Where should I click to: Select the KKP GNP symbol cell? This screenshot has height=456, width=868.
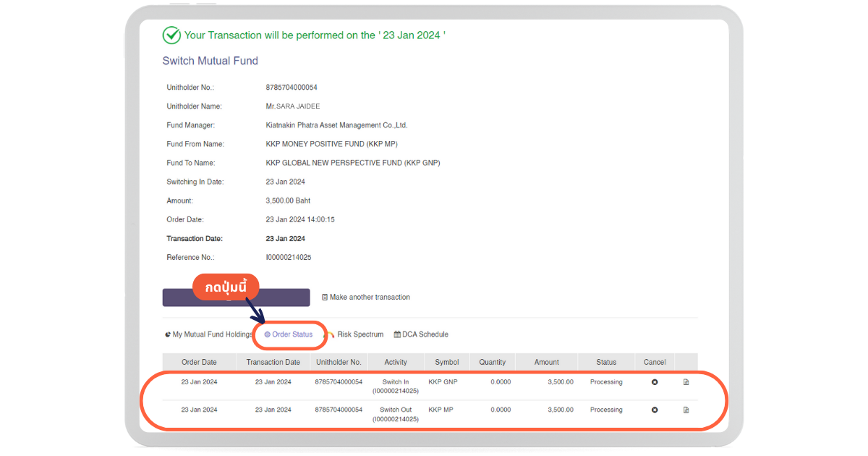(x=443, y=382)
